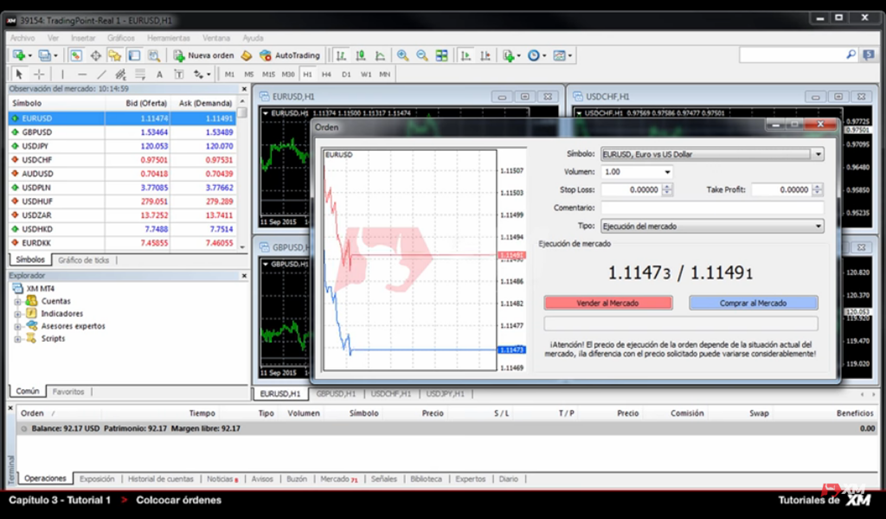Image resolution: width=886 pixels, height=519 pixels.
Task: Select the text A drawing tool
Action: tap(159, 74)
